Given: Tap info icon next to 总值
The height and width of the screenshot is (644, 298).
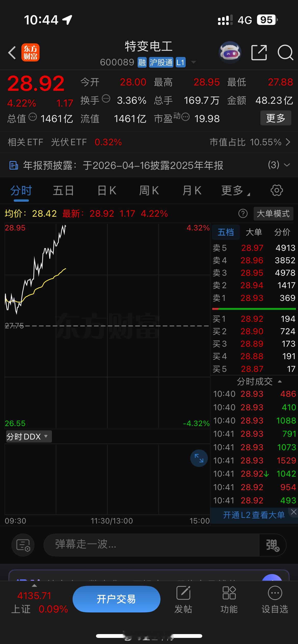Looking at the screenshot, I should pyautogui.click(x=33, y=117).
